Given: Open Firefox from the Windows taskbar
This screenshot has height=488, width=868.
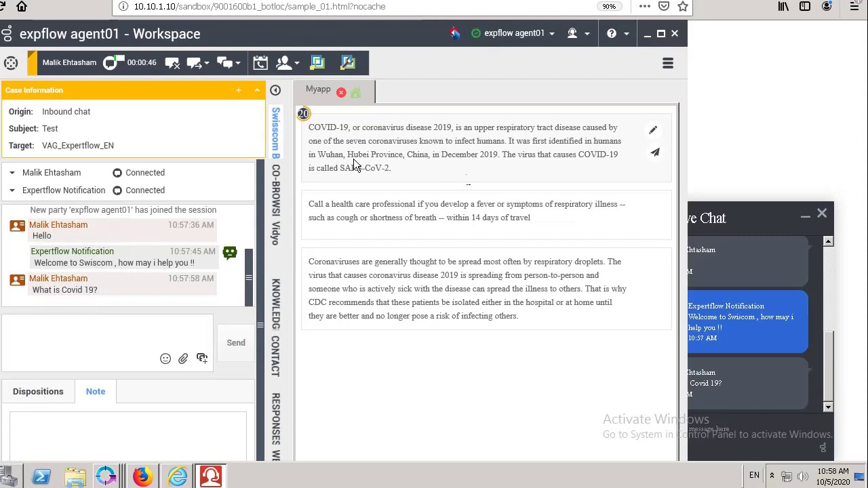Looking at the screenshot, I should click(142, 476).
